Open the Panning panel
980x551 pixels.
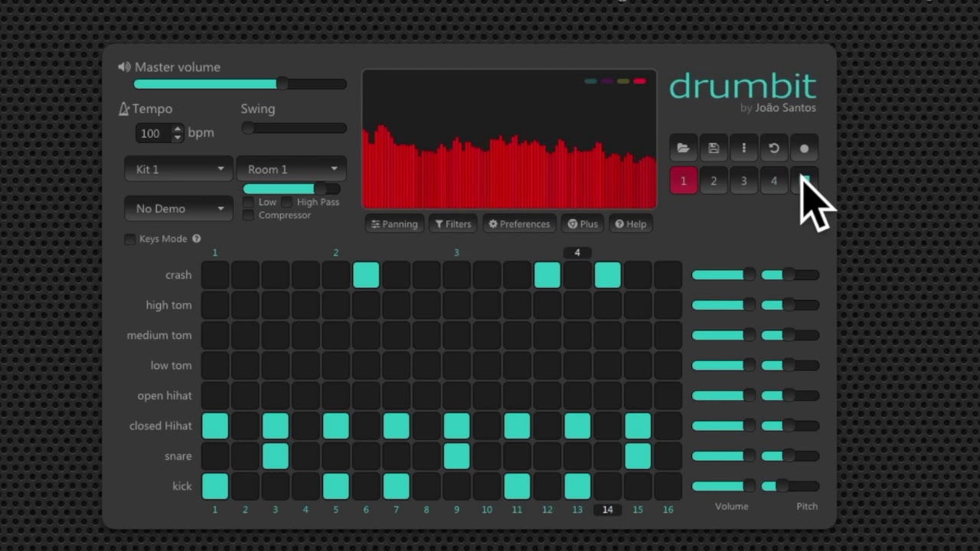click(394, 224)
